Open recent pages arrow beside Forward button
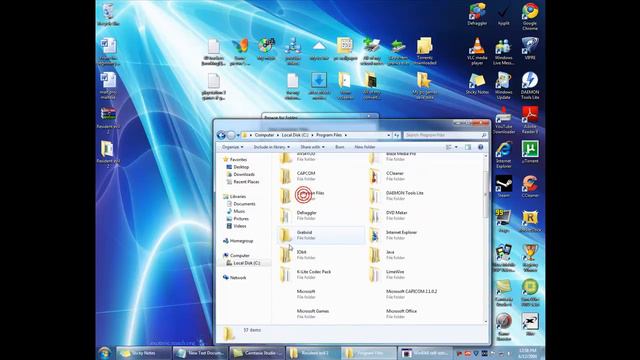640x360 pixels. pos(238,135)
